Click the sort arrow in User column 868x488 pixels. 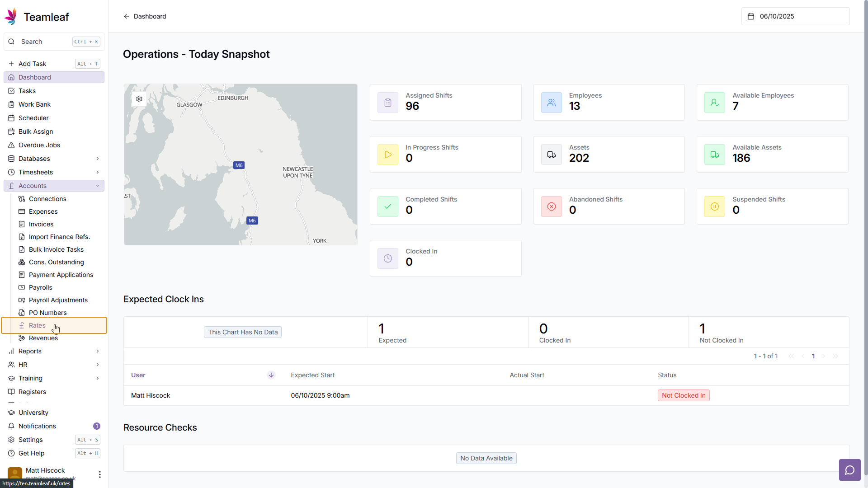coord(271,375)
